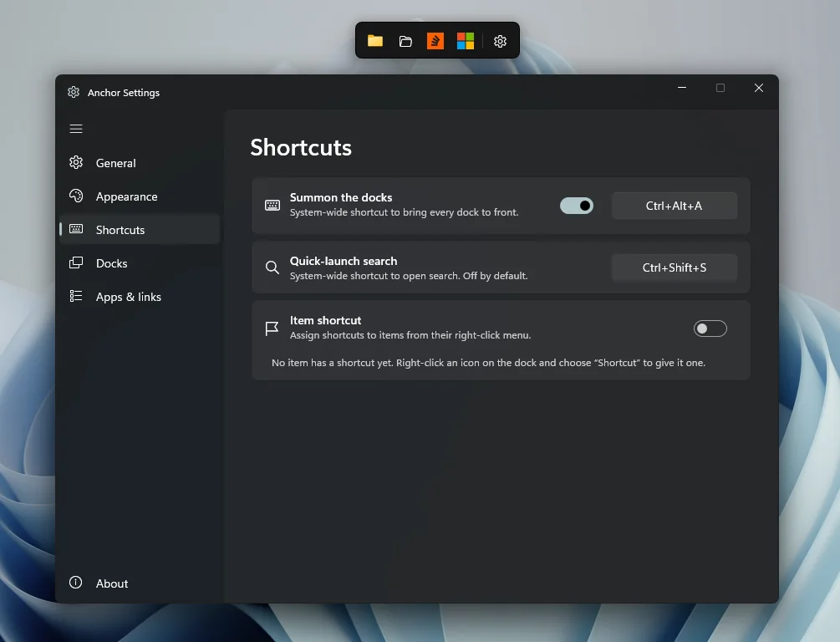Screen dimensions: 840x642
Task: Click the Summon the docks title text
Action: click(341, 198)
